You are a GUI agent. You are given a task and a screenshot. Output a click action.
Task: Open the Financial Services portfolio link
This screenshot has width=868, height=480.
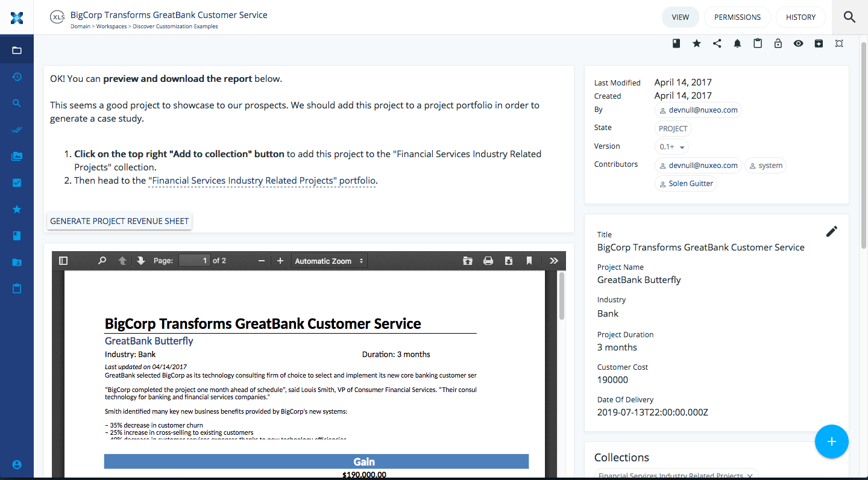click(262, 180)
